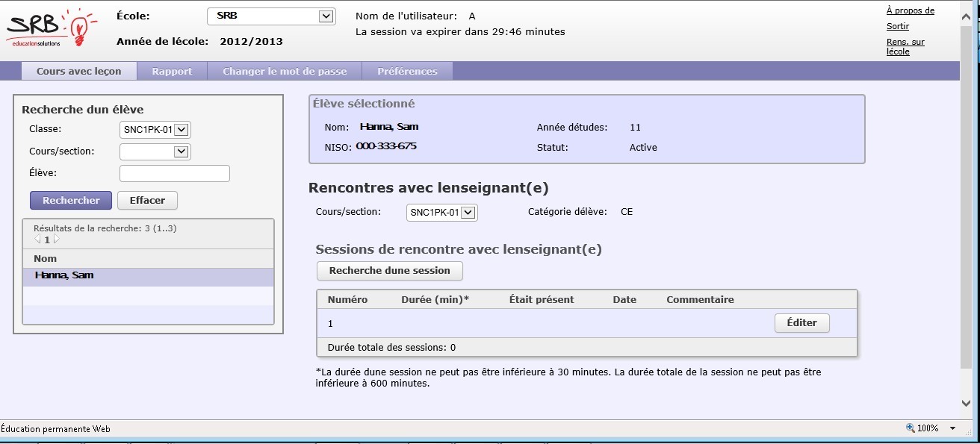Click the Effacer button
Image resolution: width=980 pixels, height=444 pixels.
pos(147,200)
